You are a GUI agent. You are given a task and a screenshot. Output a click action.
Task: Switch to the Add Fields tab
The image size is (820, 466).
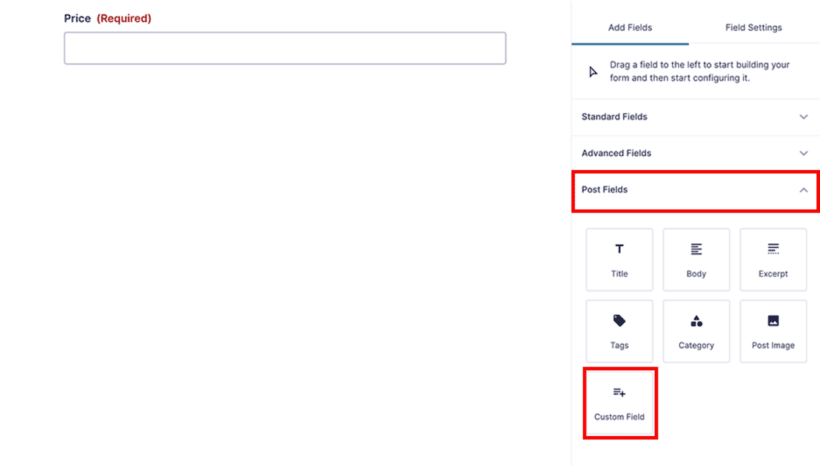630,28
